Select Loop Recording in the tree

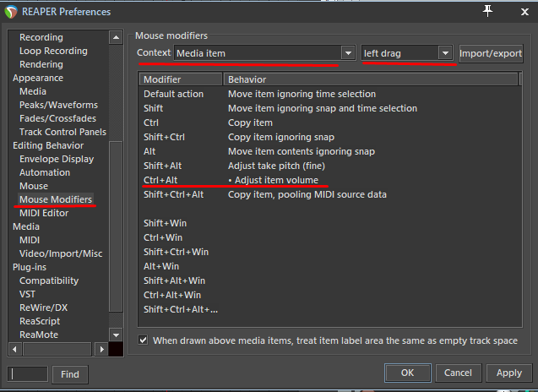pyautogui.click(x=53, y=51)
